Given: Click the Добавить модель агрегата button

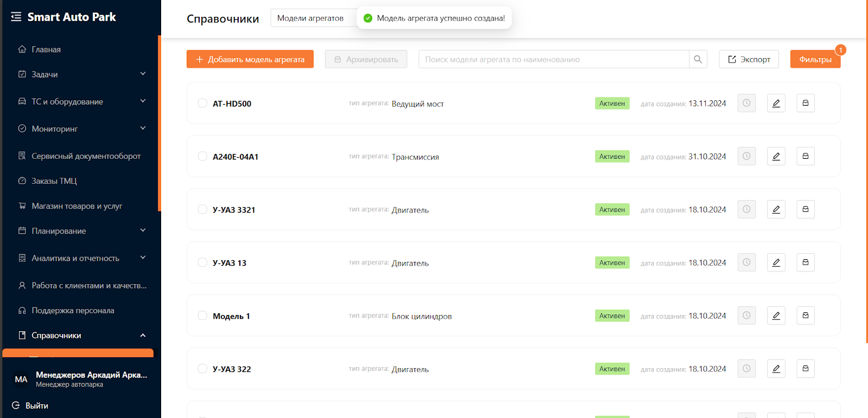Looking at the screenshot, I should tap(250, 59).
